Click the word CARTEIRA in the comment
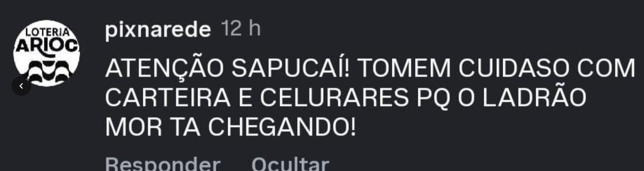The width and height of the screenshot is (644, 171). pos(168,98)
